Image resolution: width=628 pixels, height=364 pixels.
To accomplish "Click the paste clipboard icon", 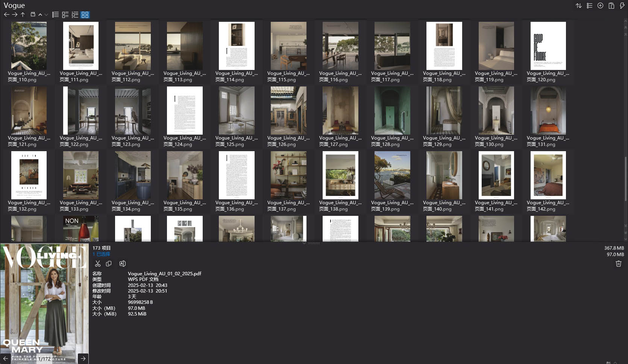I will pyautogui.click(x=611, y=6).
